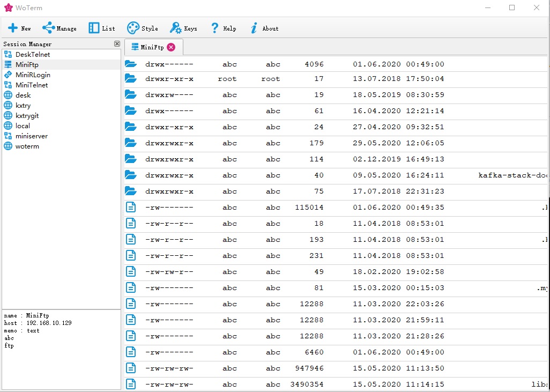Click the file icon of the size 6460 row
The height and width of the screenshot is (392, 550).
[x=131, y=352]
